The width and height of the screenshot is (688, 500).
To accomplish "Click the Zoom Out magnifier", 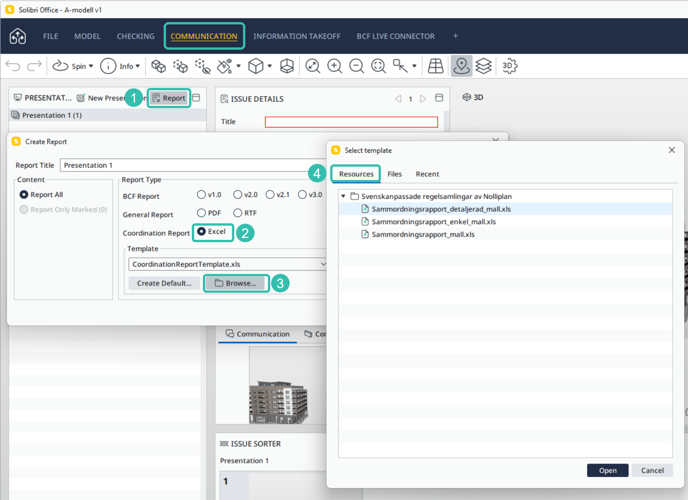I will (356, 66).
